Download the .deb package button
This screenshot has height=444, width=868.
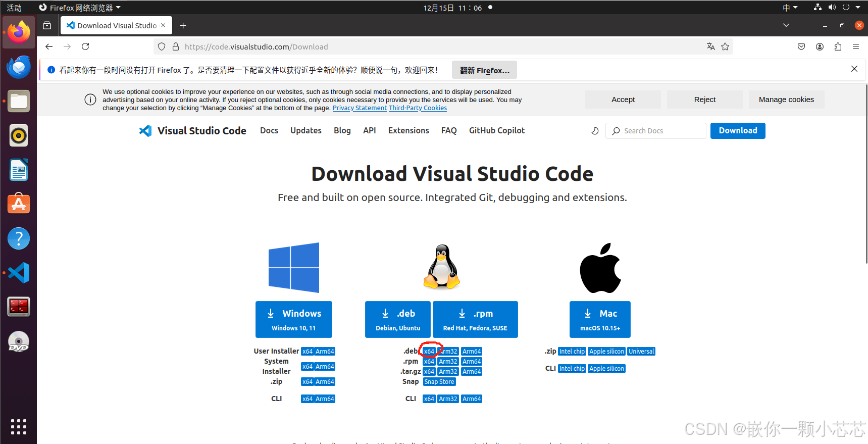coord(398,319)
